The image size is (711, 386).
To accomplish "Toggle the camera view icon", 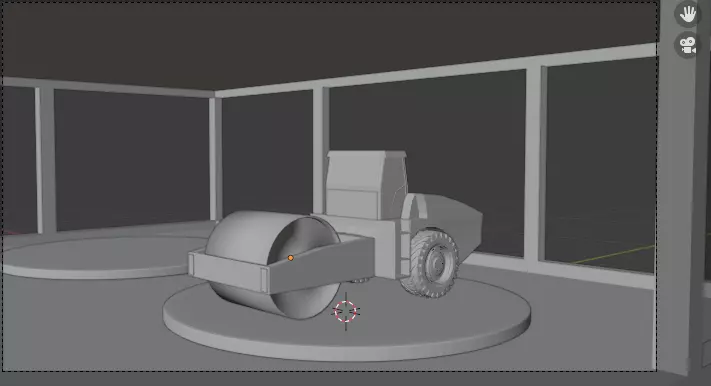I will point(687,45).
